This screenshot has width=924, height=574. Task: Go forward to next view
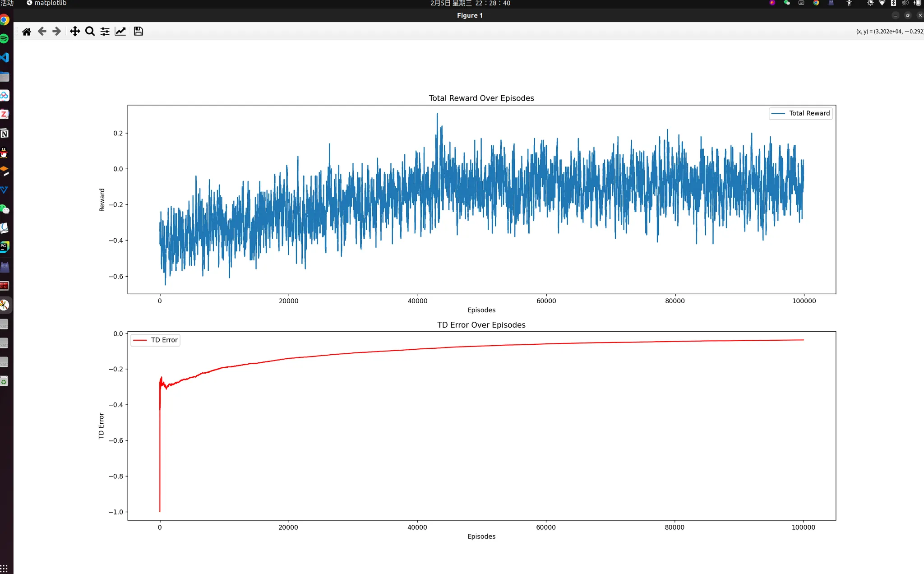[x=57, y=31]
